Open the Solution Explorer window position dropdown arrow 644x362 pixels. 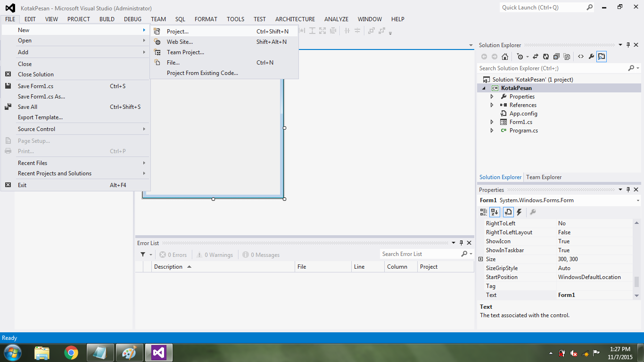pyautogui.click(x=620, y=45)
